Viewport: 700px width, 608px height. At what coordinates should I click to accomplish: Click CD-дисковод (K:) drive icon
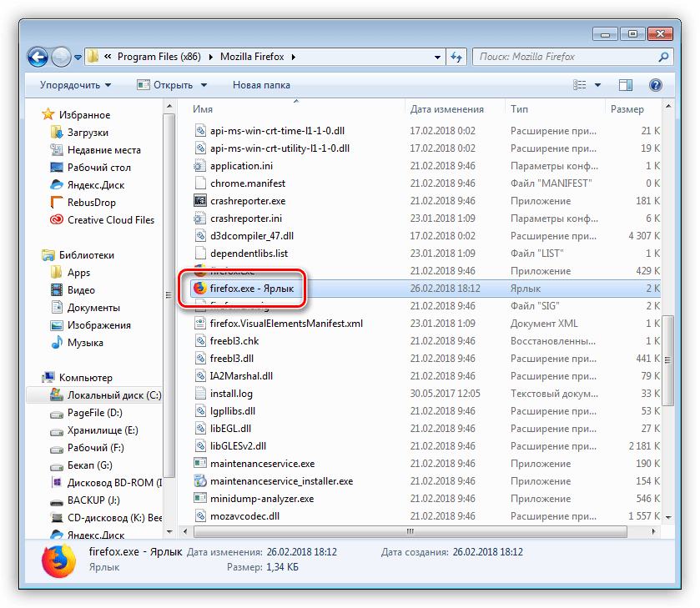(x=57, y=518)
